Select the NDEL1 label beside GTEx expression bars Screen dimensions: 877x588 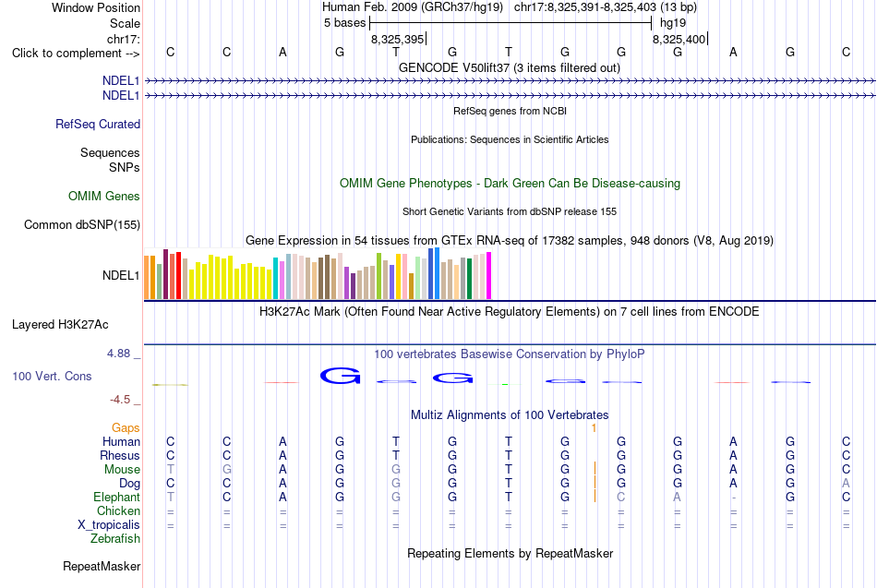pyautogui.click(x=121, y=275)
